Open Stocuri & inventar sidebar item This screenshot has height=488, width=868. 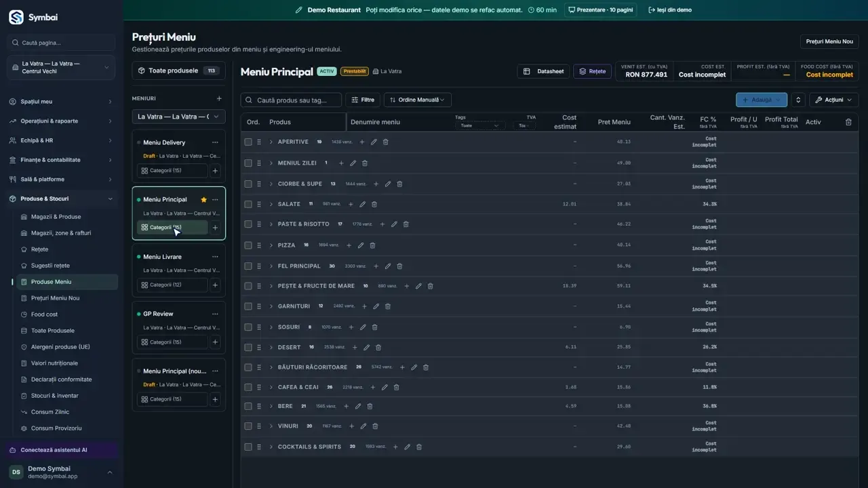(54, 396)
